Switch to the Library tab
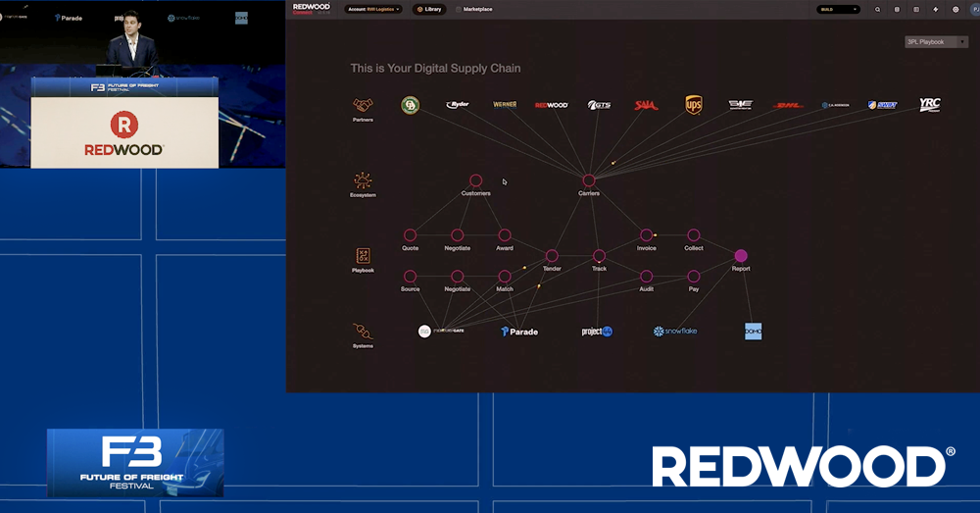Image resolution: width=980 pixels, height=513 pixels. click(x=430, y=9)
